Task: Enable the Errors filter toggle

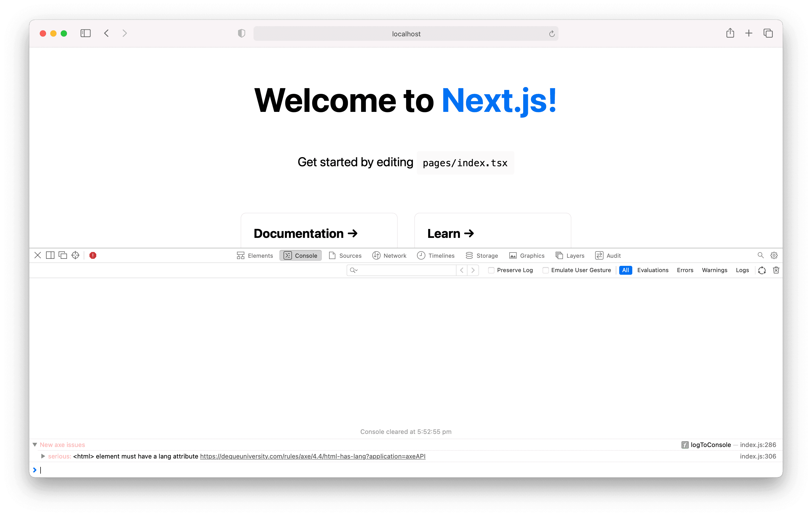Action: coord(685,270)
